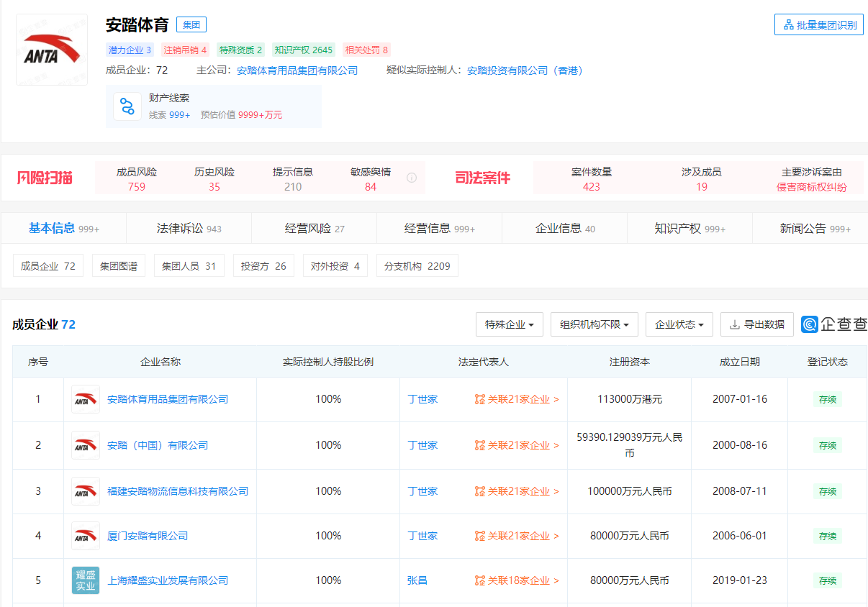Viewport: 868px width, 607px height.
Task: Click 导出数据 export button
Action: coord(757,324)
